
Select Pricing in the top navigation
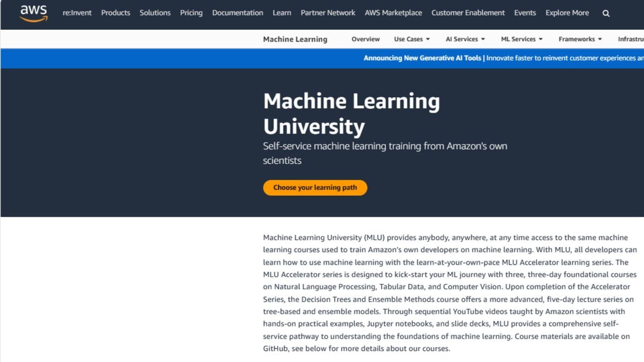click(191, 13)
